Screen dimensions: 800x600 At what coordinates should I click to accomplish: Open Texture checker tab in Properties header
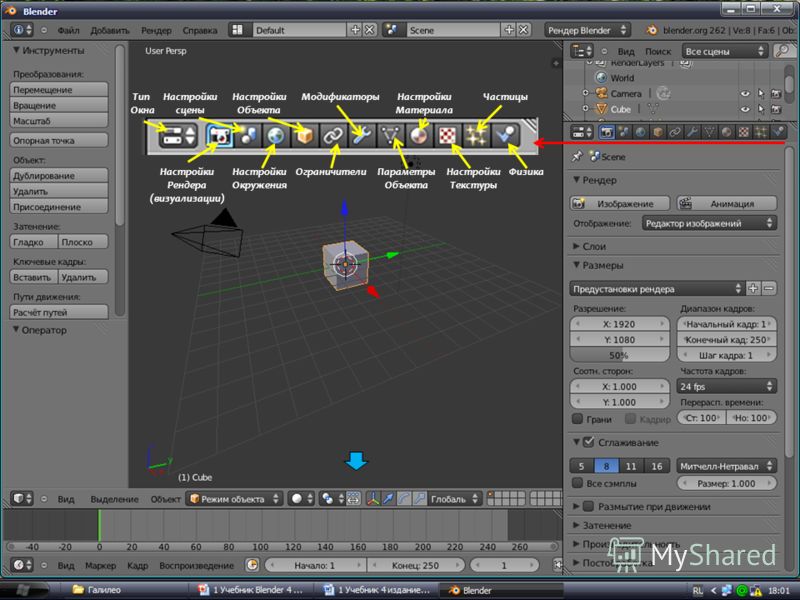[x=744, y=132]
